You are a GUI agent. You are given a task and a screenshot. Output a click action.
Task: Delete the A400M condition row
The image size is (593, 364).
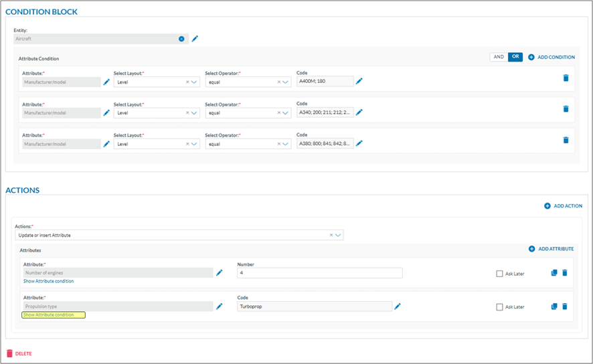tap(566, 78)
